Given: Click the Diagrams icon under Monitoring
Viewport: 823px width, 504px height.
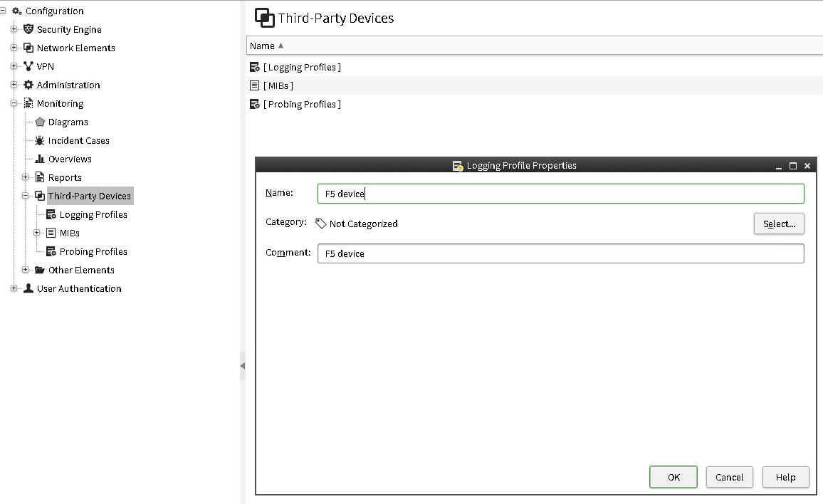Looking at the screenshot, I should [x=40, y=122].
